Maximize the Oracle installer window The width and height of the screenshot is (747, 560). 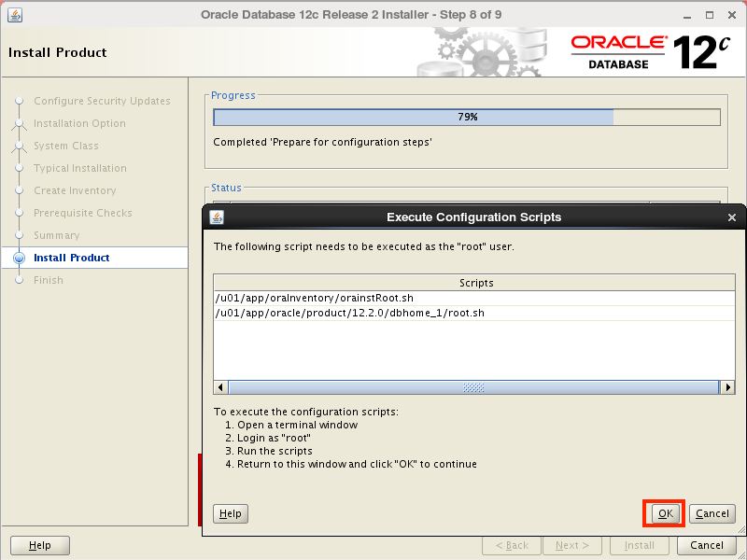[710, 15]
